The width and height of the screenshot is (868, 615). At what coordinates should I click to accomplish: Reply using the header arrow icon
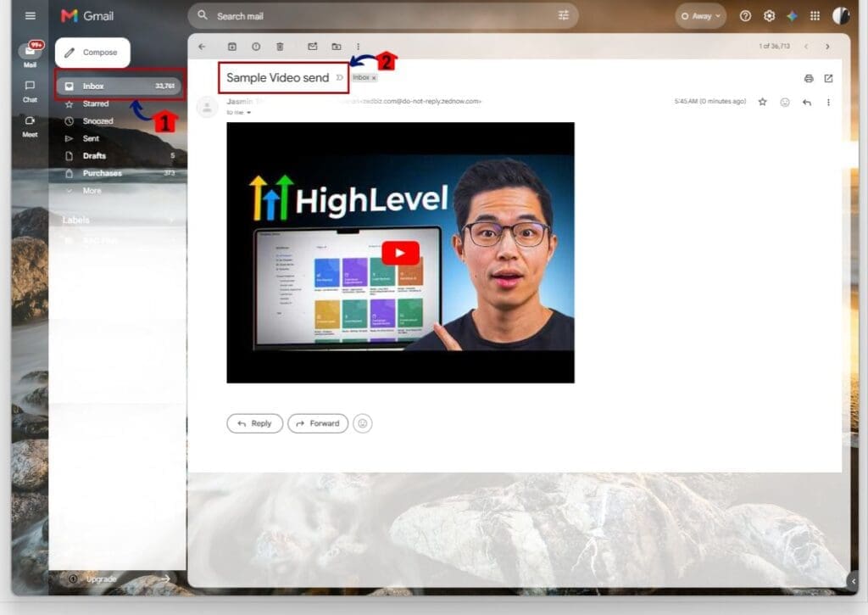coord(807,102)
